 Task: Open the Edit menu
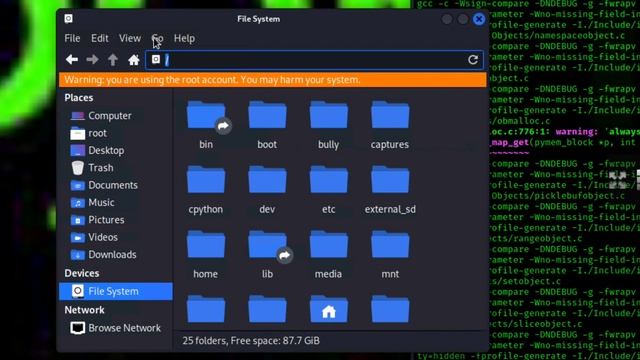pos(100,38)
